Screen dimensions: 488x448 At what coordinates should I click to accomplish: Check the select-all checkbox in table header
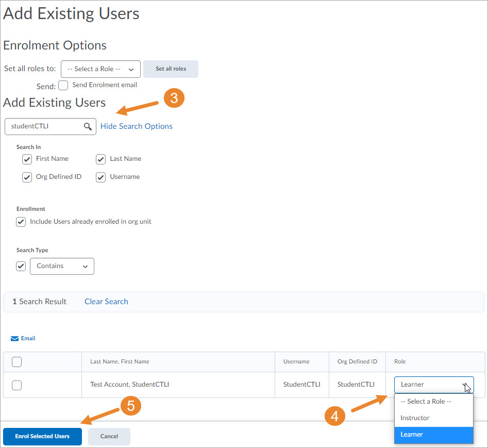coord(16,362)
